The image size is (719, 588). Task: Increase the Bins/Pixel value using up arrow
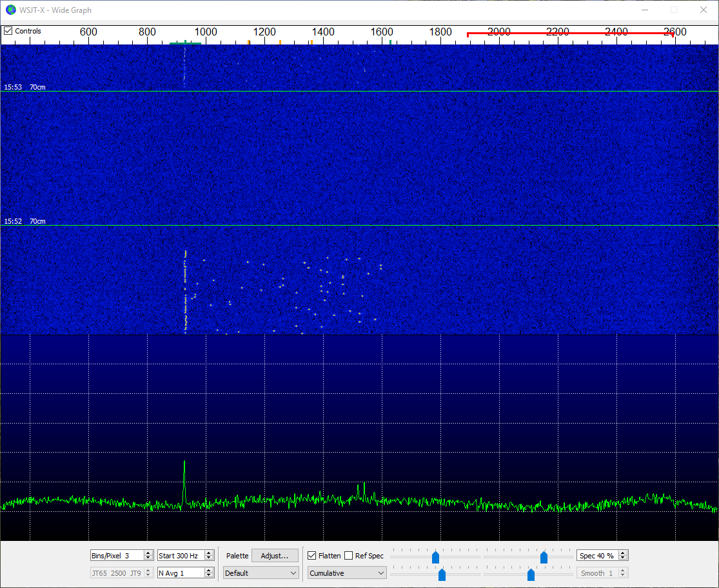[148, 553]
